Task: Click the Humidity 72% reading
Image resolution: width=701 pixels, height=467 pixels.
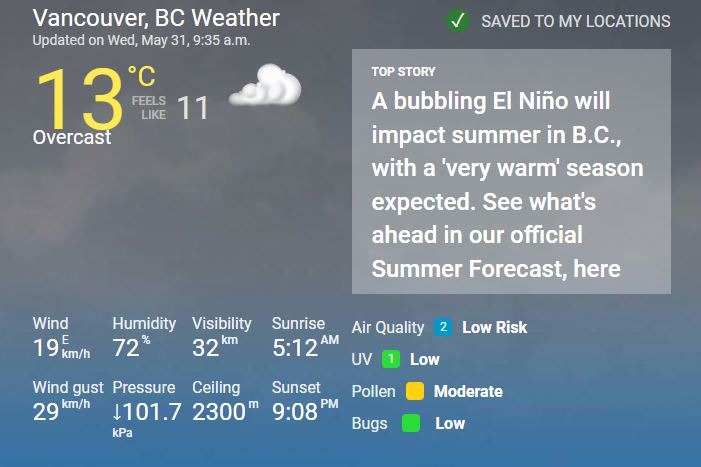Action: click(130, 347)
